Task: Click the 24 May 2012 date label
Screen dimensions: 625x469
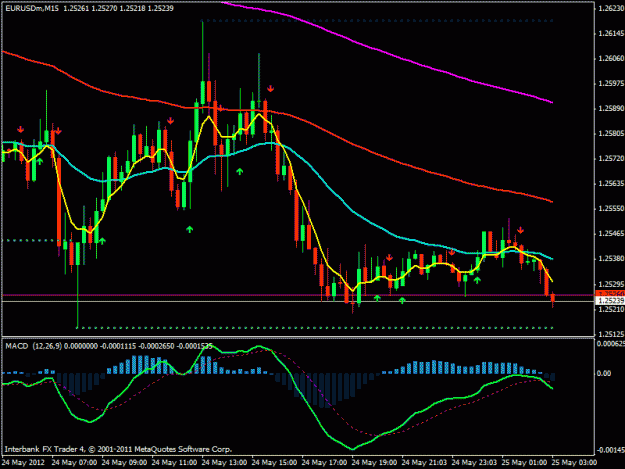Action: pyautogui.click(x=23, y=463)
